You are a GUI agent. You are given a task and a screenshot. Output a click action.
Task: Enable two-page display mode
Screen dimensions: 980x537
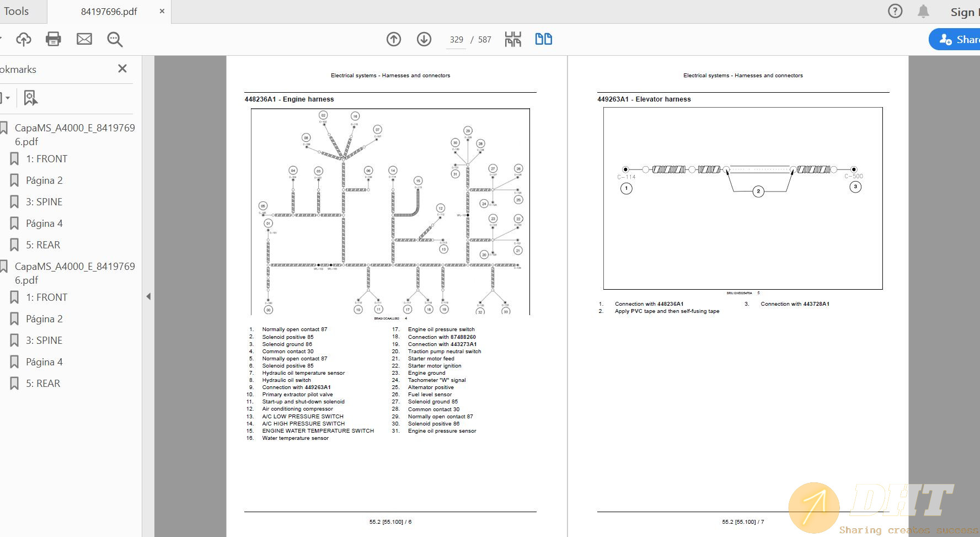coord(543,39)
